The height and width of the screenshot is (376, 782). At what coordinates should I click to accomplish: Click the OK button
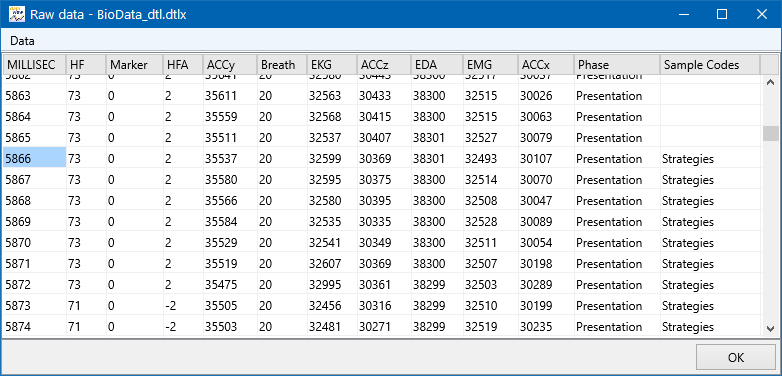pos(736,357)
